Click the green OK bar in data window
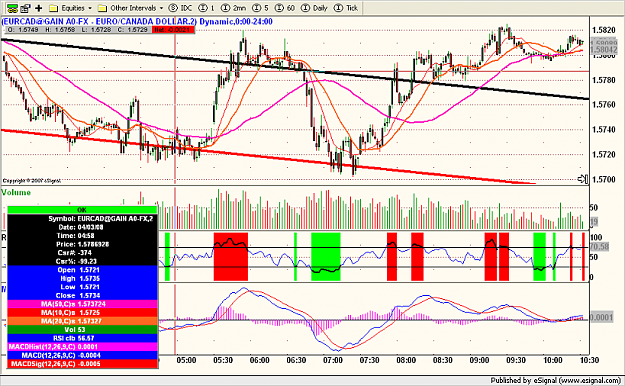The image size is (625, 386). coord(82,210)
